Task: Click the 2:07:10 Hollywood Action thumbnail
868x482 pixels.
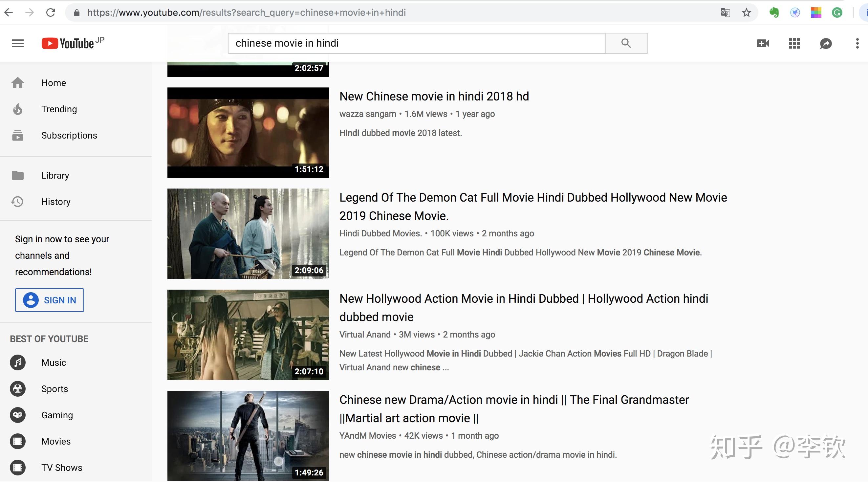Action: pos(248,335)
